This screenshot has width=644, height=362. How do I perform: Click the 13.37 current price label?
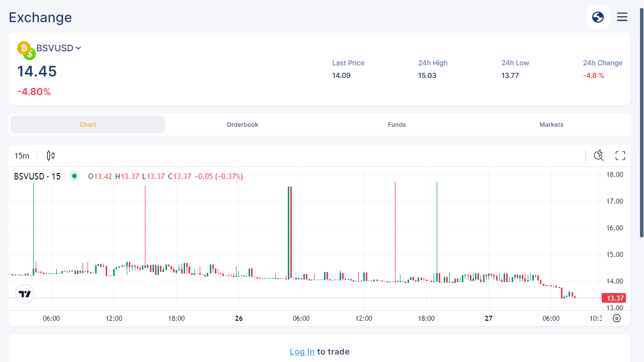point(614,298)
